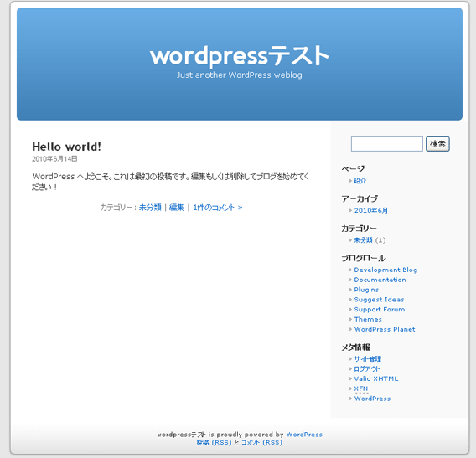Image resolution: width=476 pixels, height=458 pixels.
Task: Open the Themes blogroll link
Action: pos(368,319)
